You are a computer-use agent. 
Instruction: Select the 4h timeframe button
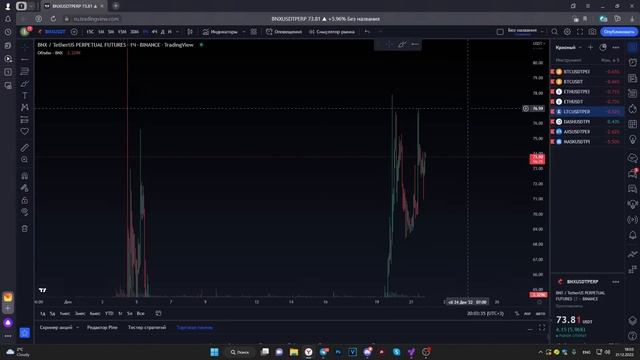click(154, 32)
